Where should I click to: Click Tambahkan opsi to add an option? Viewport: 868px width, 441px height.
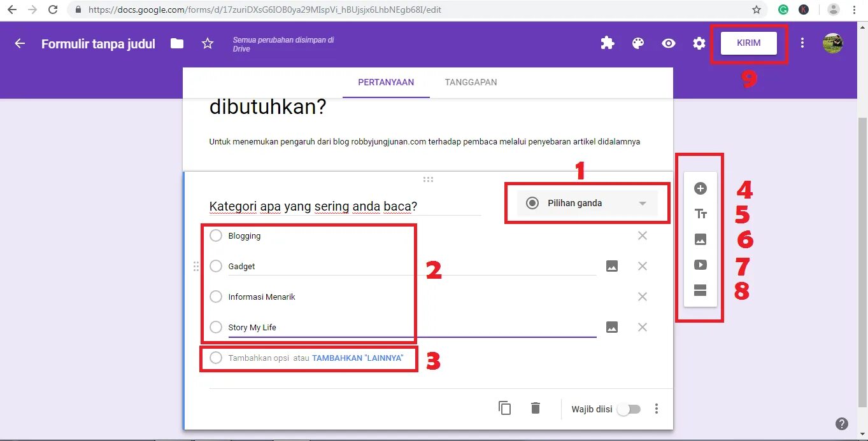(x=259, y=358)
